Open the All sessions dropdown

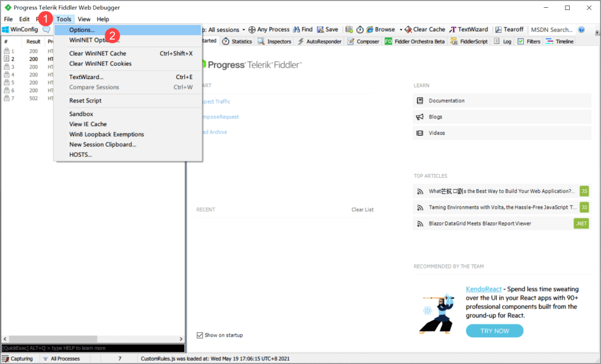(x=225, y=29)
